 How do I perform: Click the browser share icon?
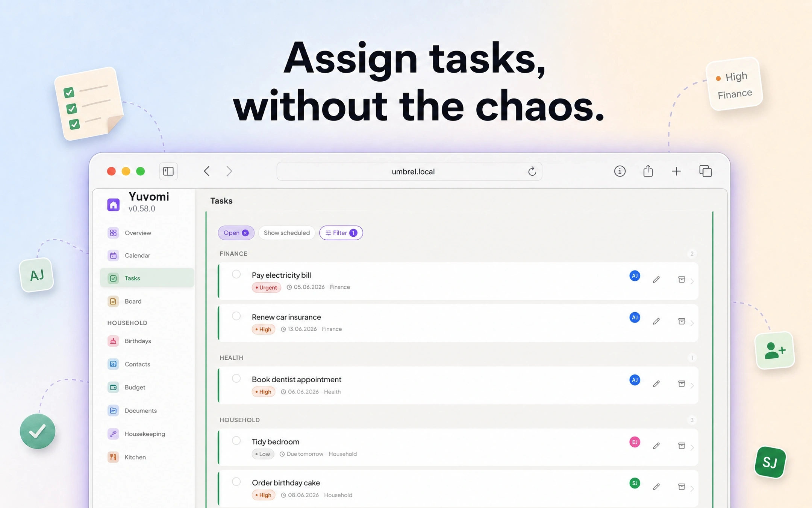pyautogui.click(x=648, y=171)
